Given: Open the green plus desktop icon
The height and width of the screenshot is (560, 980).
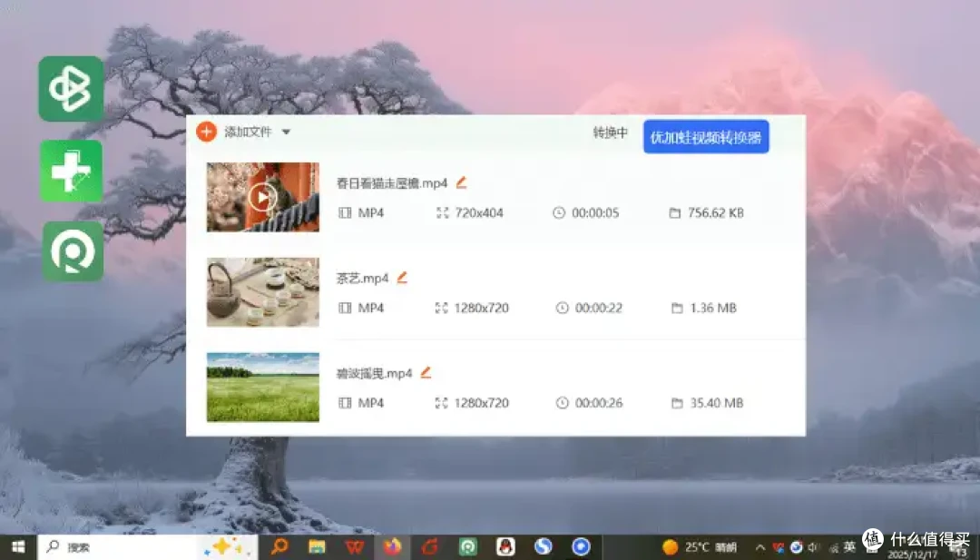Looking at the screenshot, I should 72,172.
